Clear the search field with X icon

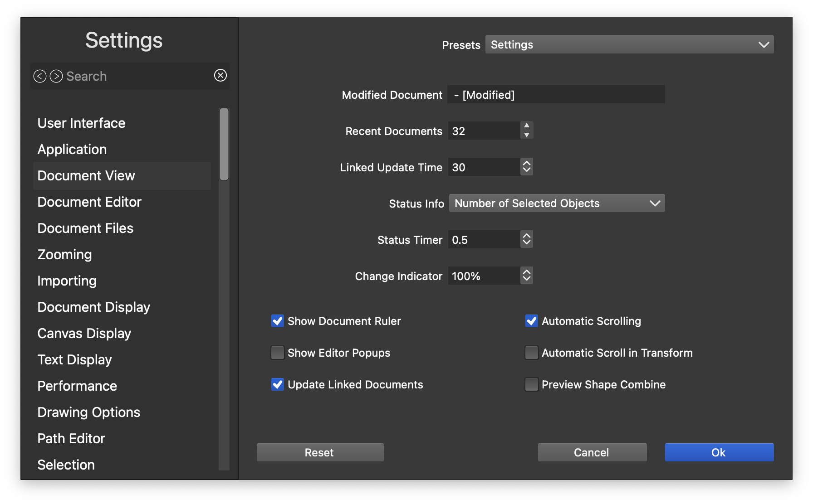tap(220, 75)
